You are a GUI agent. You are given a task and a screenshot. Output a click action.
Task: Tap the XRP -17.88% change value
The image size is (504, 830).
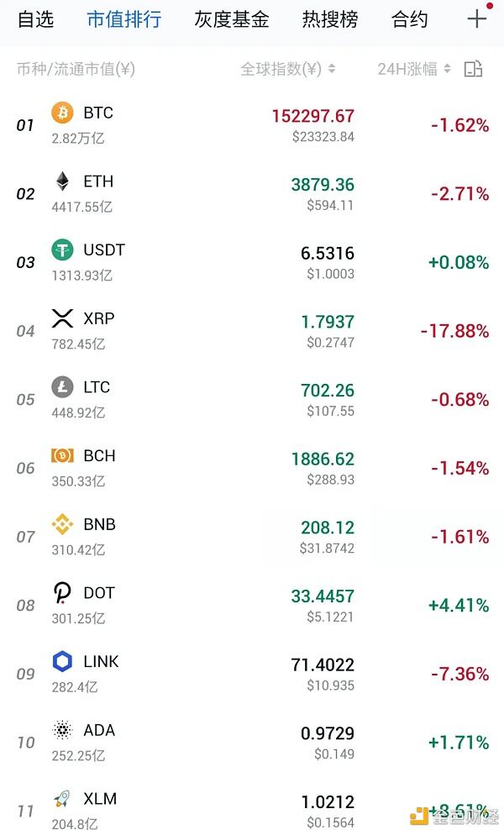(x=454, y=331)
